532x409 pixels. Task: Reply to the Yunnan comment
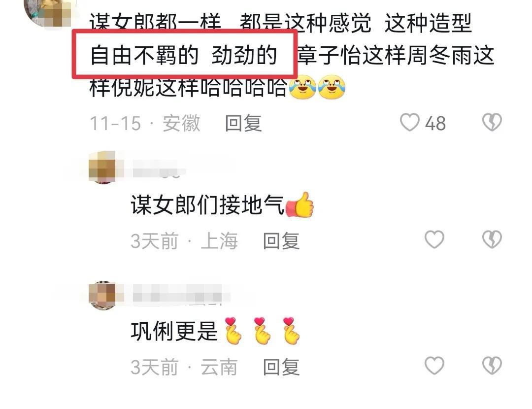click(x=281, y=367)
